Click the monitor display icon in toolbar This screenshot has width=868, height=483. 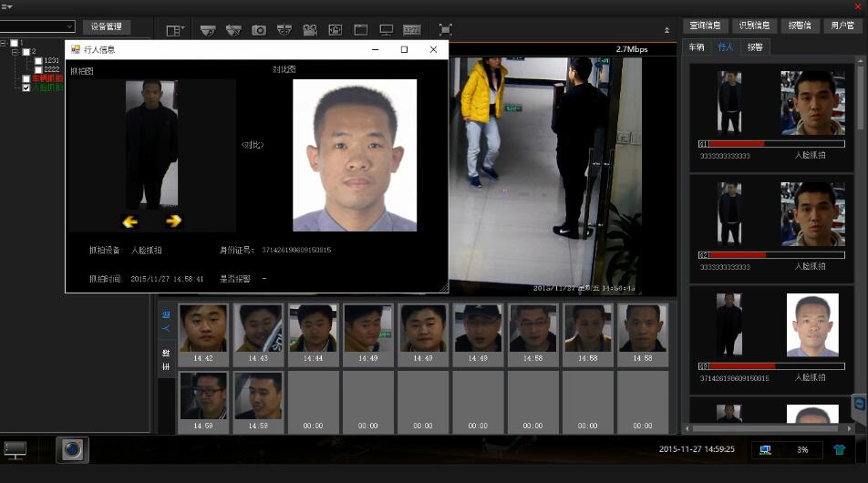386,30
